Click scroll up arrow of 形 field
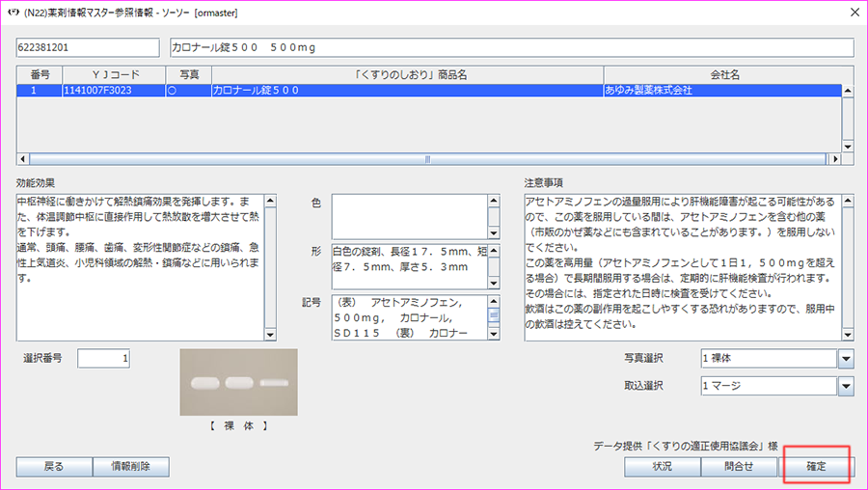The image size is (868, 490). pos(494,251)
